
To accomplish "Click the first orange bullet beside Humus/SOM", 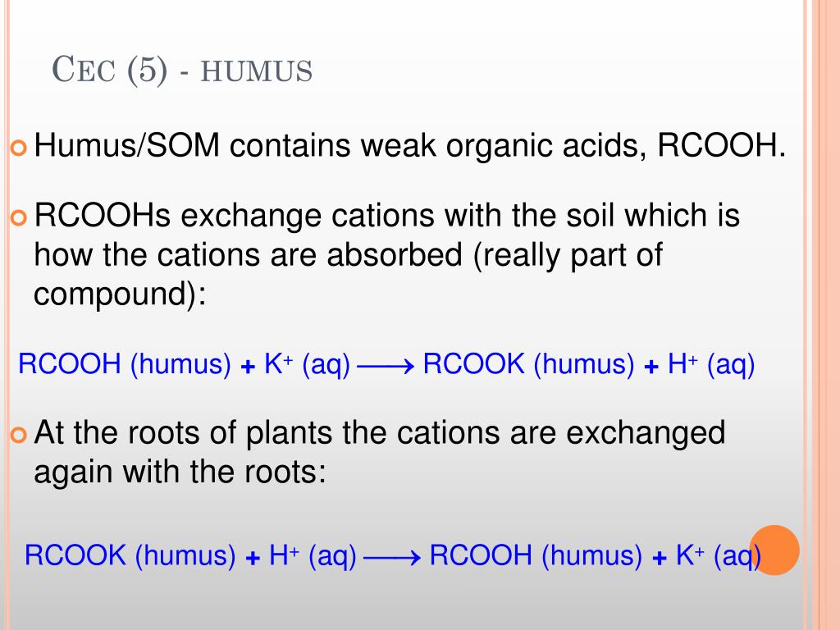I will [x=18, y=148].
